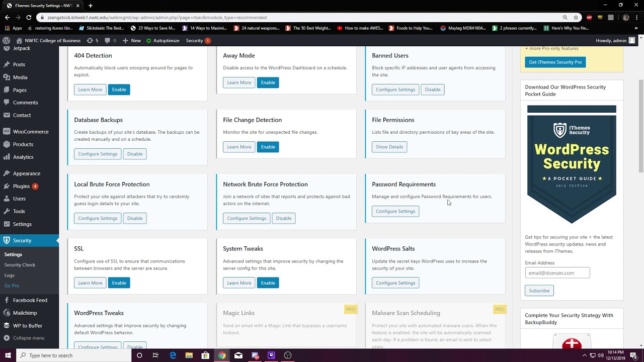Screen dimensions: 644x362
Task: Open the WooCommerce sidebar menu
Action: click(30, 132)
